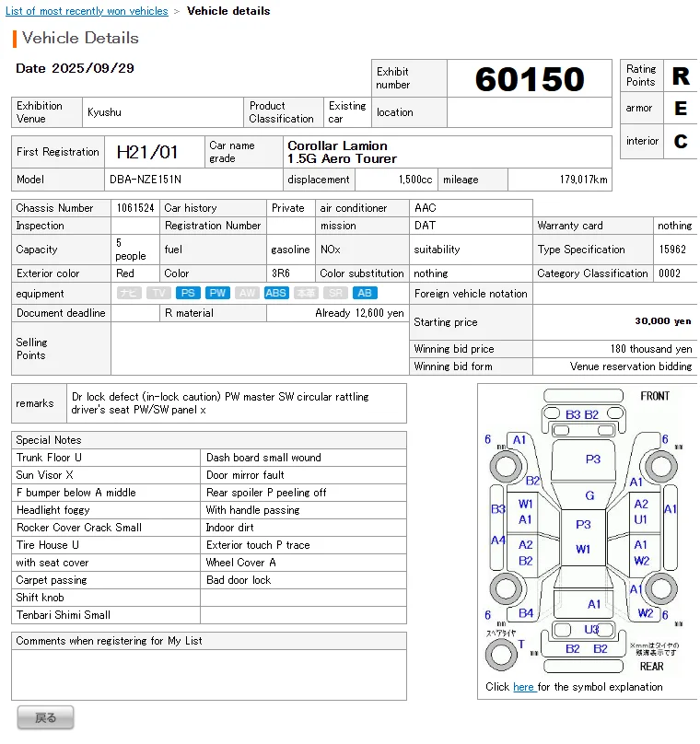Click the grayed-out ナビ navigation badge
700x744 pixels.
tap(129, 293)
